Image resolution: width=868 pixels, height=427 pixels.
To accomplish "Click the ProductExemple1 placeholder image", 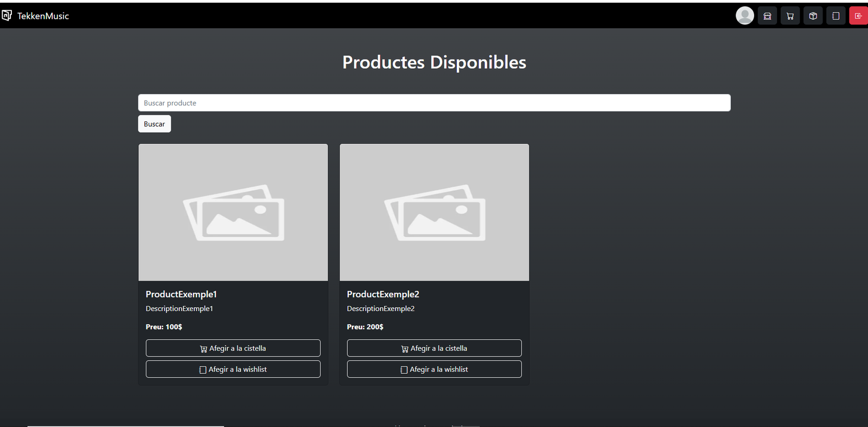I will point(233,212).
